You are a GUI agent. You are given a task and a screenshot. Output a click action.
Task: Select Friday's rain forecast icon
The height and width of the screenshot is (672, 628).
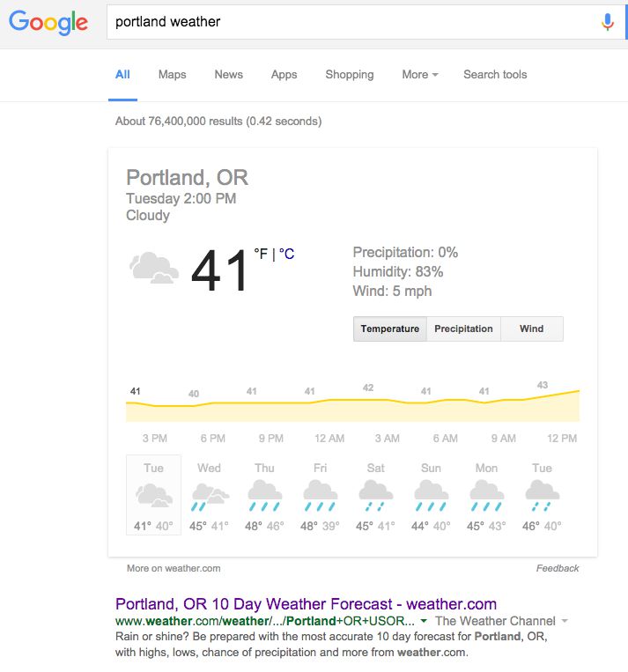pos(320,497)
